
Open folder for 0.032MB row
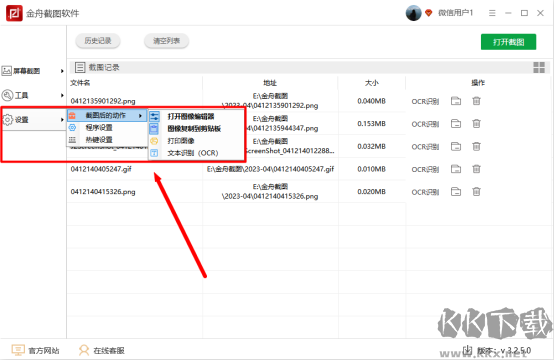456,146
